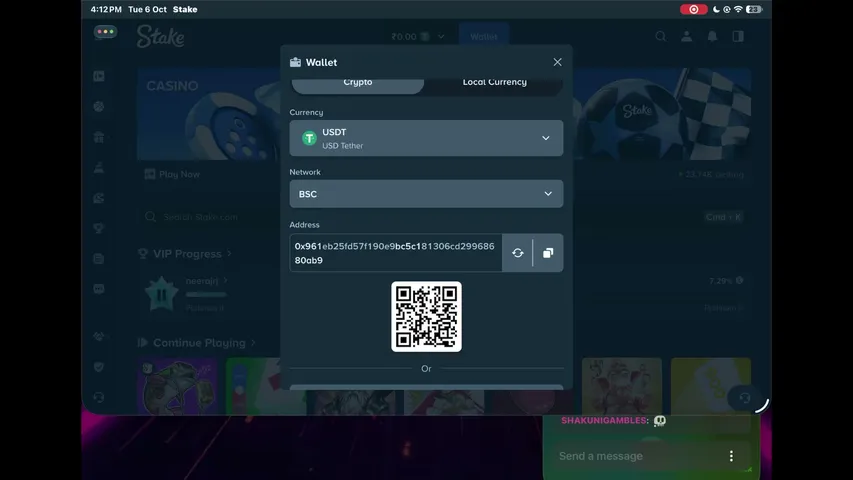Open the notifications bell
The height and width of the screenshot is (480, 853).
pos(712,36)
